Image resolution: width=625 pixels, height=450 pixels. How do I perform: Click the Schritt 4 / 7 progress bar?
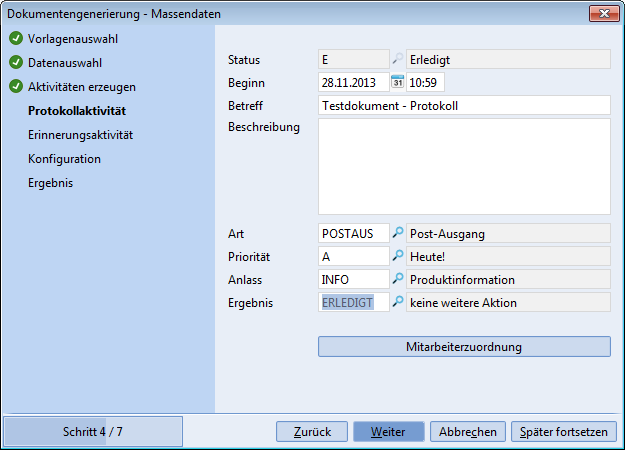[93, 432]
